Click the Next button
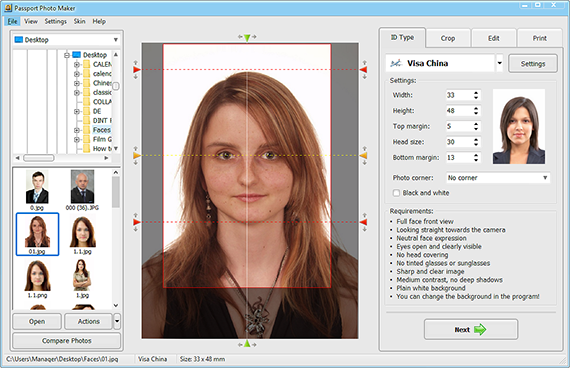This screenshot has height=368, width=570. (471, 329)
